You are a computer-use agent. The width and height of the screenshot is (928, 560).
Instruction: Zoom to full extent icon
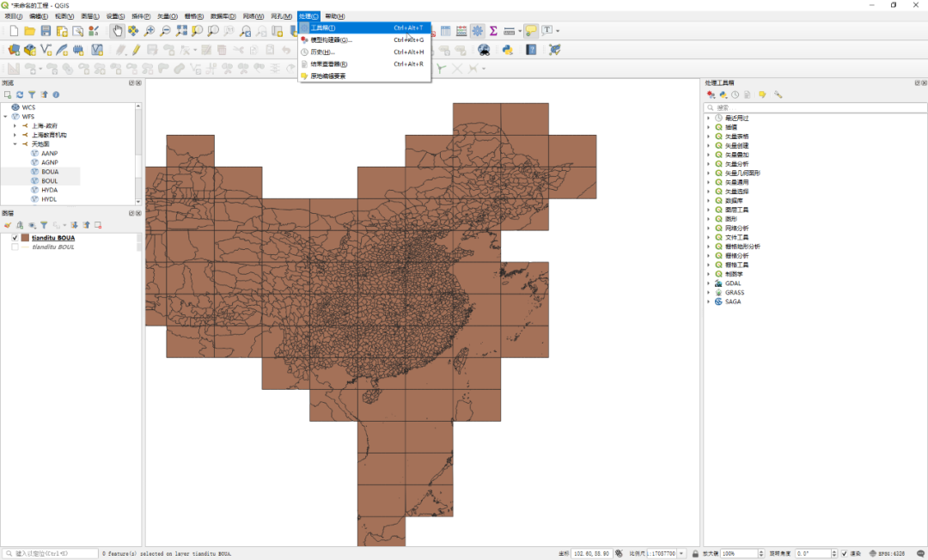tap(181, 31)
